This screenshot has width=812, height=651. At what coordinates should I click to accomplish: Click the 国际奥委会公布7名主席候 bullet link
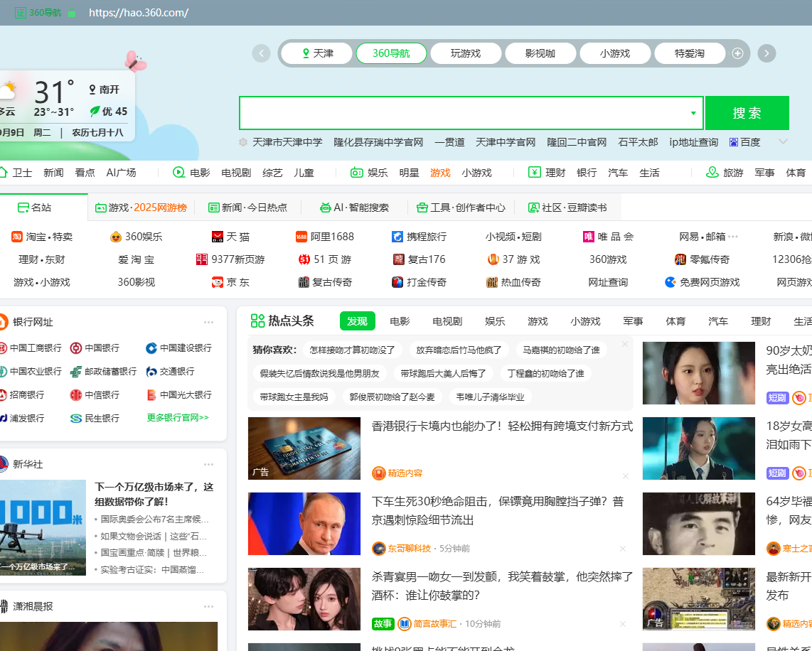coord(154,519)
